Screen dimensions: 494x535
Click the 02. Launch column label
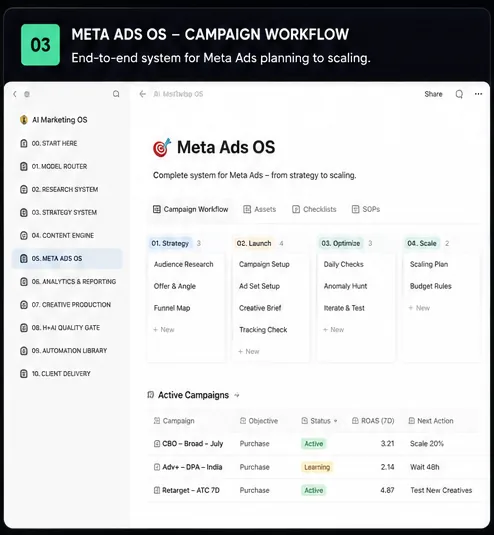(x=254, y=243)
